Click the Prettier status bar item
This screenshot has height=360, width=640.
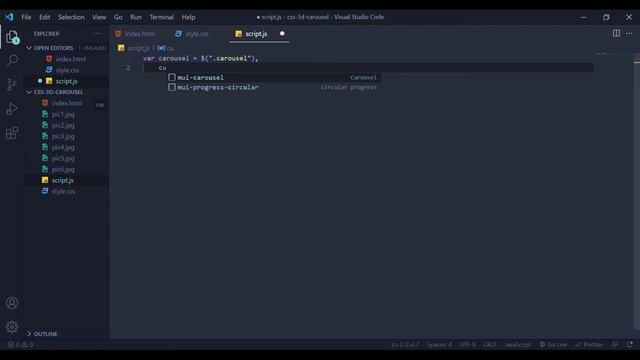(x=589, y=344)
